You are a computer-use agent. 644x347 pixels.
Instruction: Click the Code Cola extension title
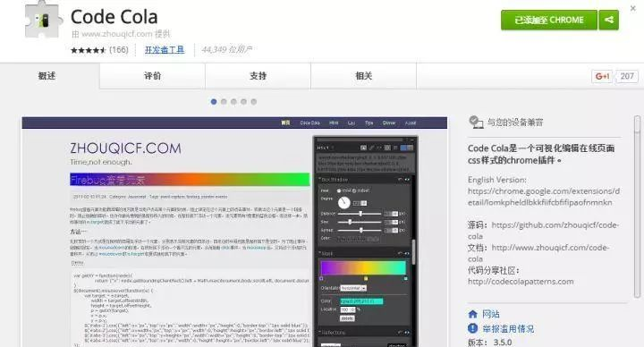[114, 17]
